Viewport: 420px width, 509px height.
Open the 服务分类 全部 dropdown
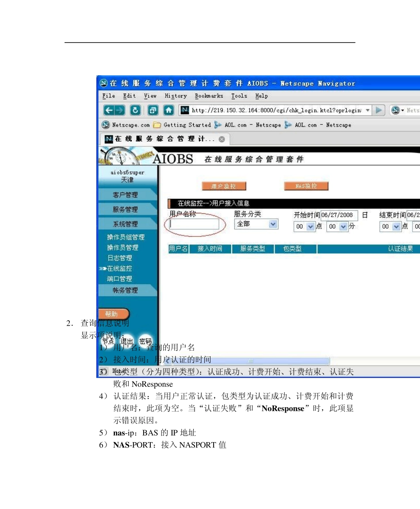[256, 224]
